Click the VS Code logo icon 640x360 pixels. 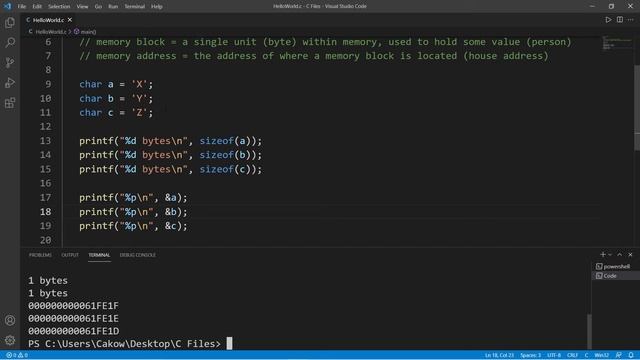[x=7, y=6]
